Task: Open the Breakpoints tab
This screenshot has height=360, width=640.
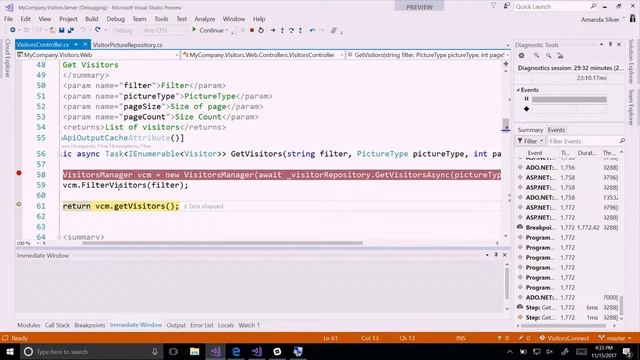Action: pos(89,325)
